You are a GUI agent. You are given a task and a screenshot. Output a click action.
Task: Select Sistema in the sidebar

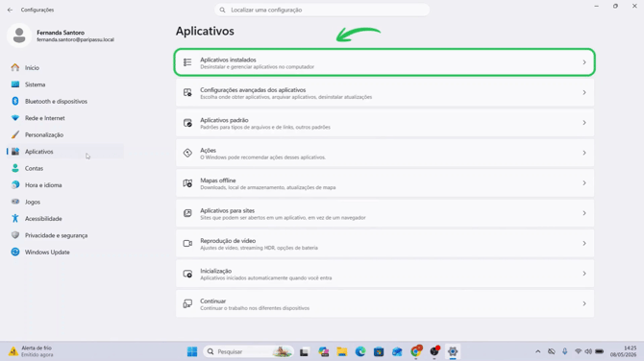(x=65, y=84)
